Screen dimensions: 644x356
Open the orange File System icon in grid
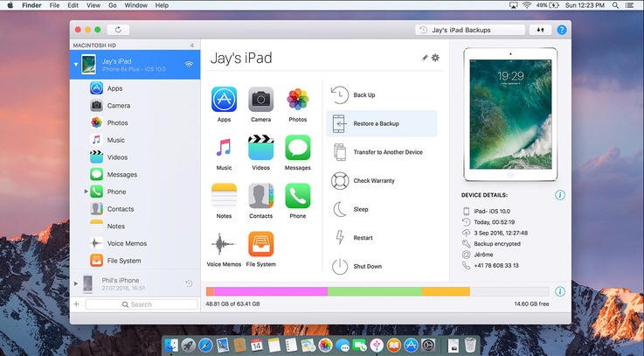(260, 244)
